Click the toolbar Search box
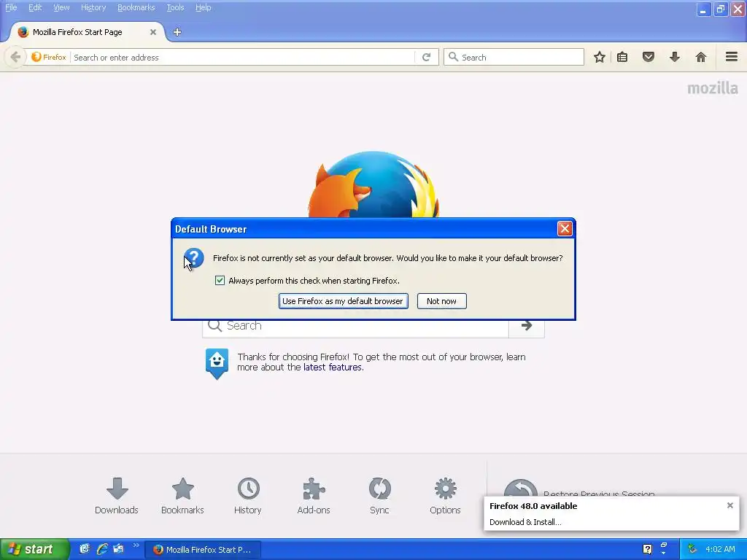 click(514, 57)
